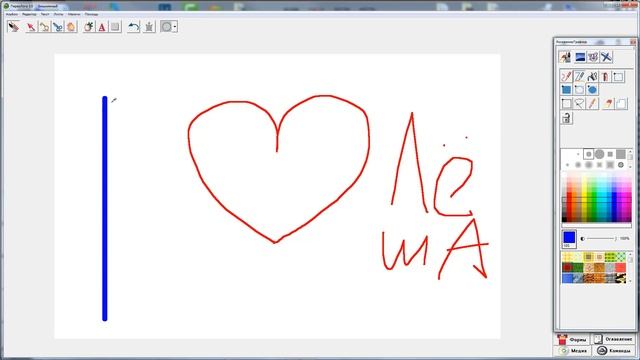Select the empty ellipse shape tool

click(x=579, y=89)
